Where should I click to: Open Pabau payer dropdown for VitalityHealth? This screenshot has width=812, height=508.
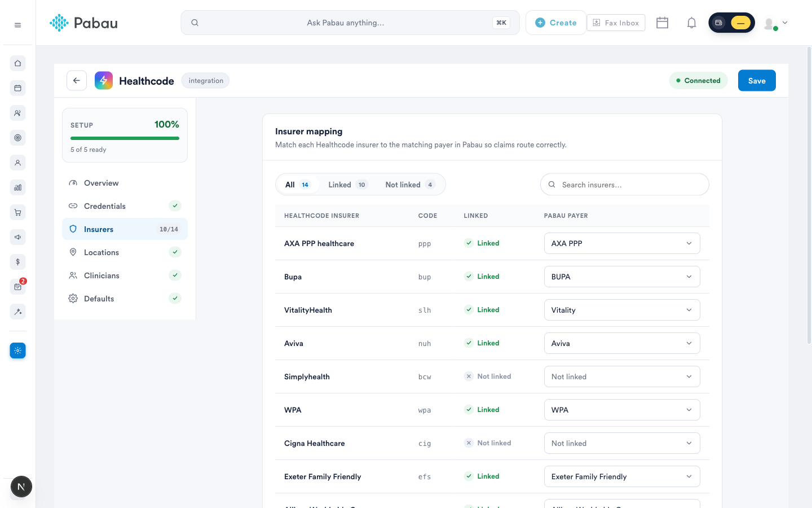click(622, 310)
